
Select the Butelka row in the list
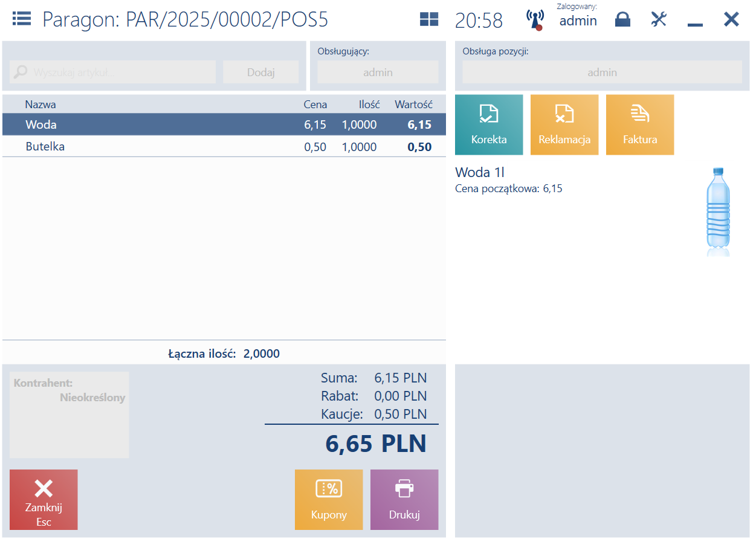click(x=224, y=146)
